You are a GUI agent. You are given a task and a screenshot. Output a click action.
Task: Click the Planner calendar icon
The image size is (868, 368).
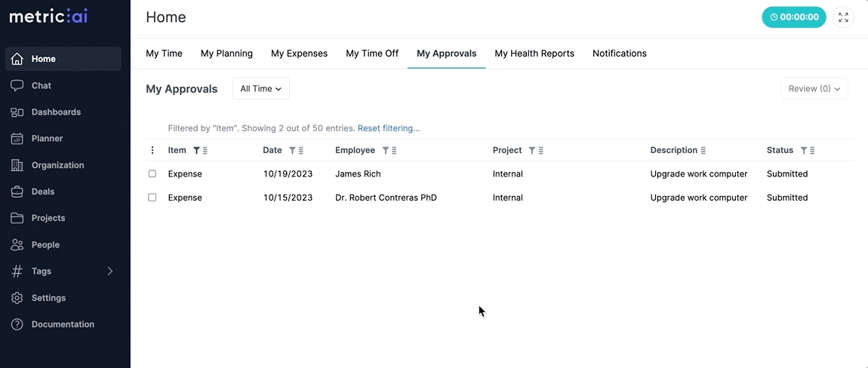17,138
